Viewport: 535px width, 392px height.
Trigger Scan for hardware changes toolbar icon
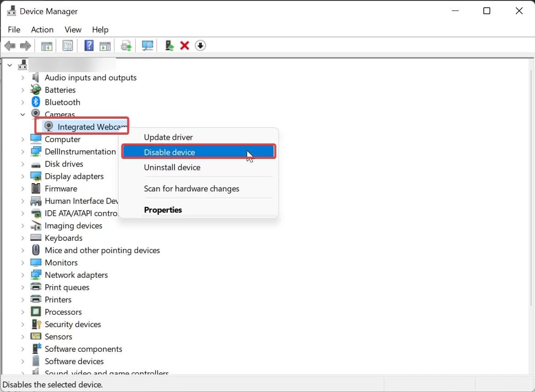(x=147, y=45)
